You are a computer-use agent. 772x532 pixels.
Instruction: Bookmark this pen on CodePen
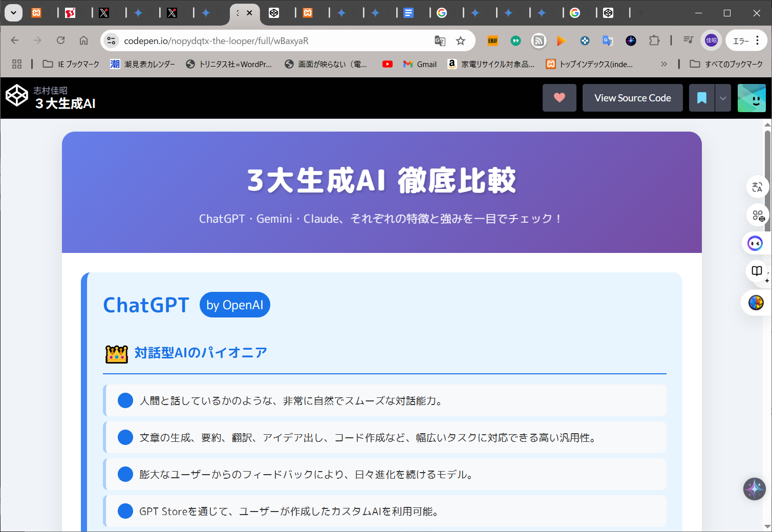702,98
